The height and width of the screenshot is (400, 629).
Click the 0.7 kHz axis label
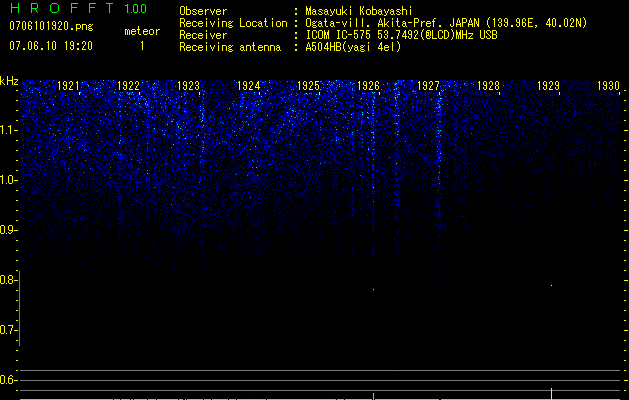click(7, 330)
